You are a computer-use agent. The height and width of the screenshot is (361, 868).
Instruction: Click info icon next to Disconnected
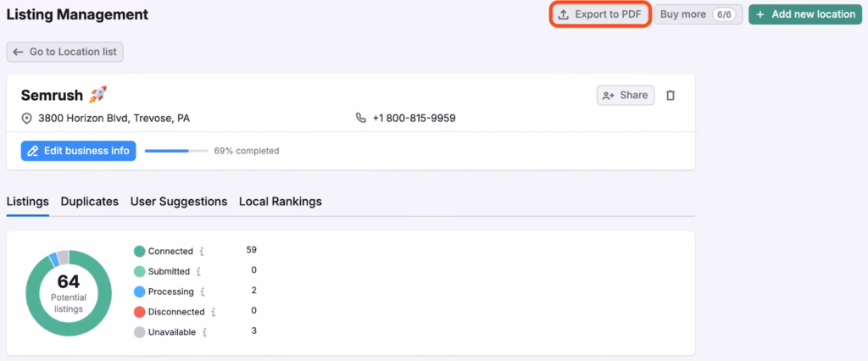point(214,313)
